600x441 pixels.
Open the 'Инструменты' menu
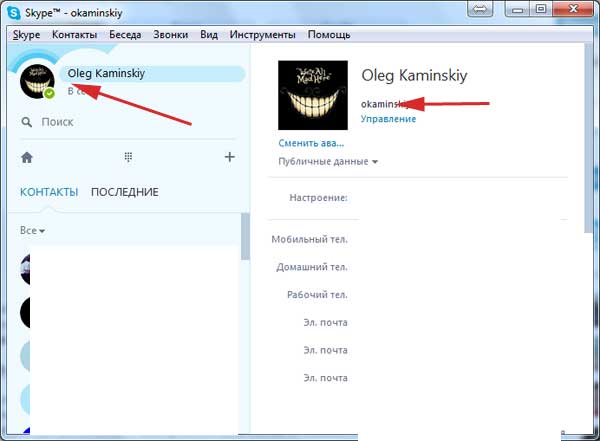pyautogui.click(x=262, y=33)
